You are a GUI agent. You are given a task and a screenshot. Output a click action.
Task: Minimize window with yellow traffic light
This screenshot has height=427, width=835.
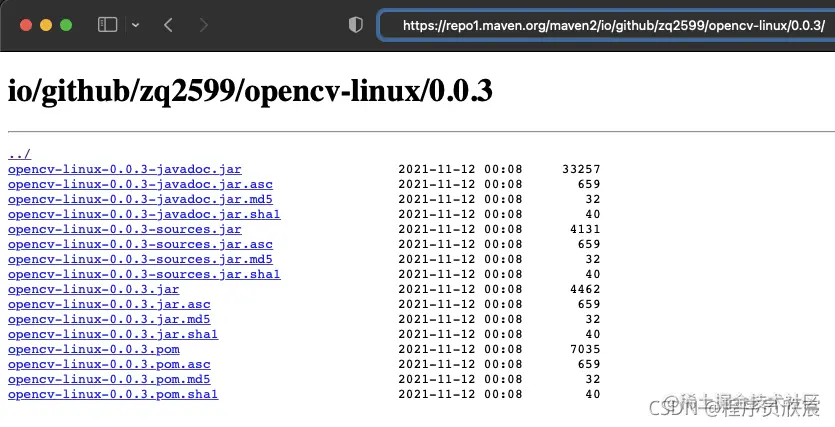click(x=46, y=25)
